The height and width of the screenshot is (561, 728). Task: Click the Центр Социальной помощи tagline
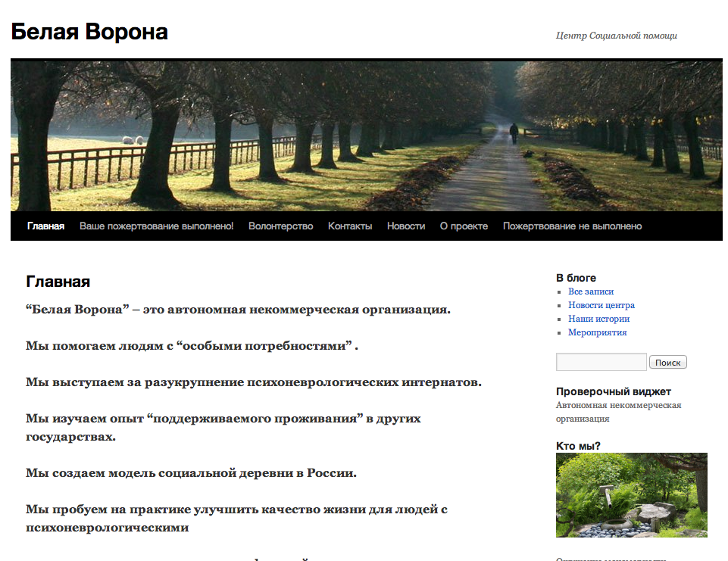(x=616, y=36)
